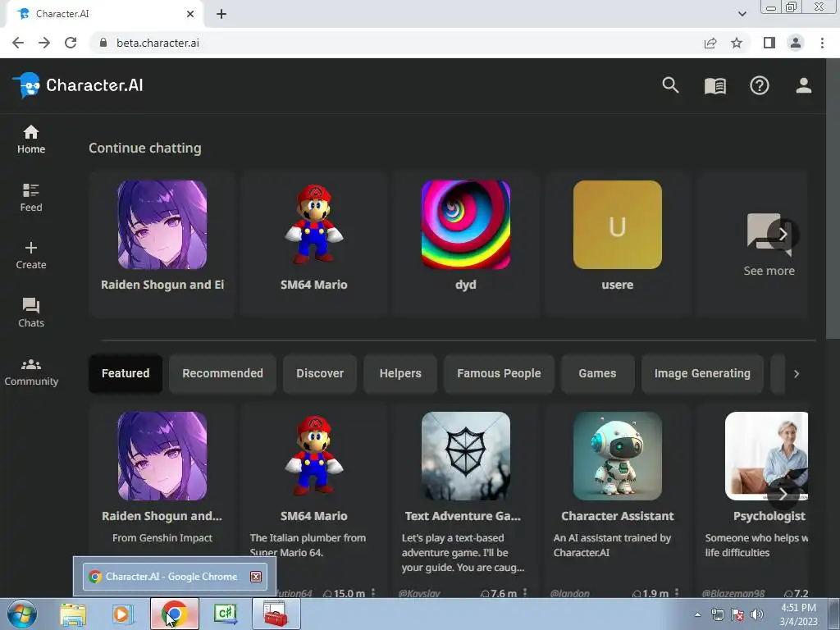
Task: Continue chatting with SM64 Mario
Action: [x=314, y=244]
